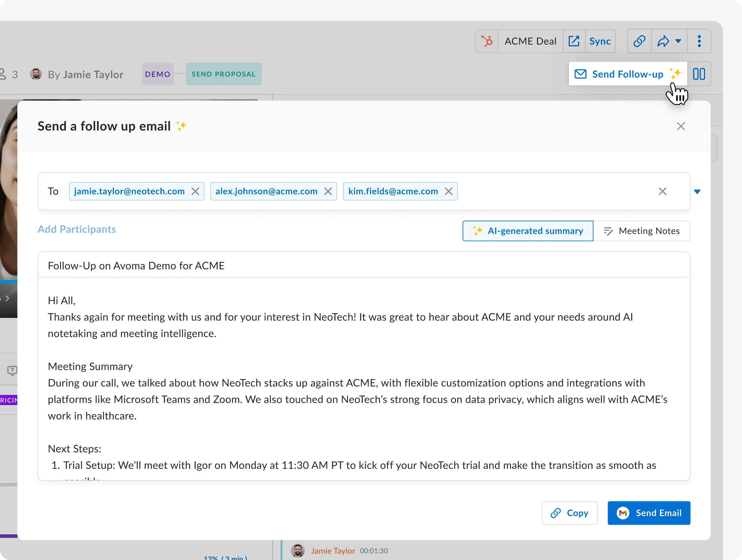Close the follow up email dialog
742x560 pixels.
681,126
